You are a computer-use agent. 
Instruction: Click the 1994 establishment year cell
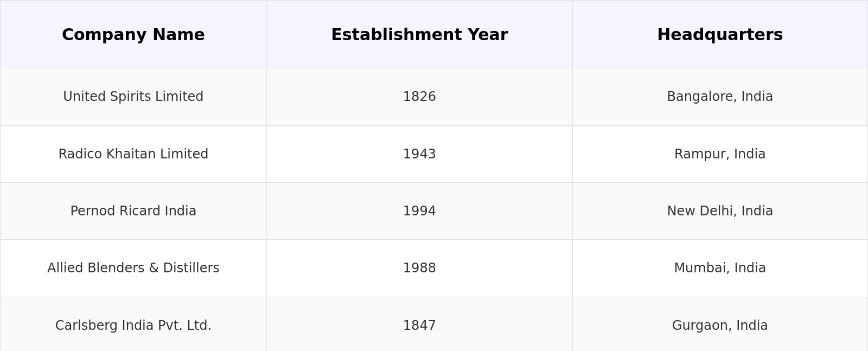click(x=419, y=211)
